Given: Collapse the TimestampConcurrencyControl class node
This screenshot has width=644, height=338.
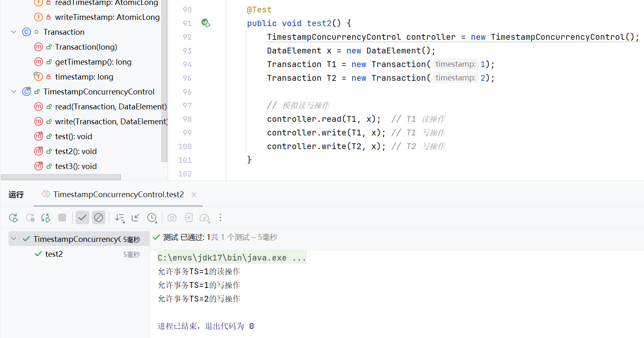Looking at the screenshot, I should (x=14, y=92).
